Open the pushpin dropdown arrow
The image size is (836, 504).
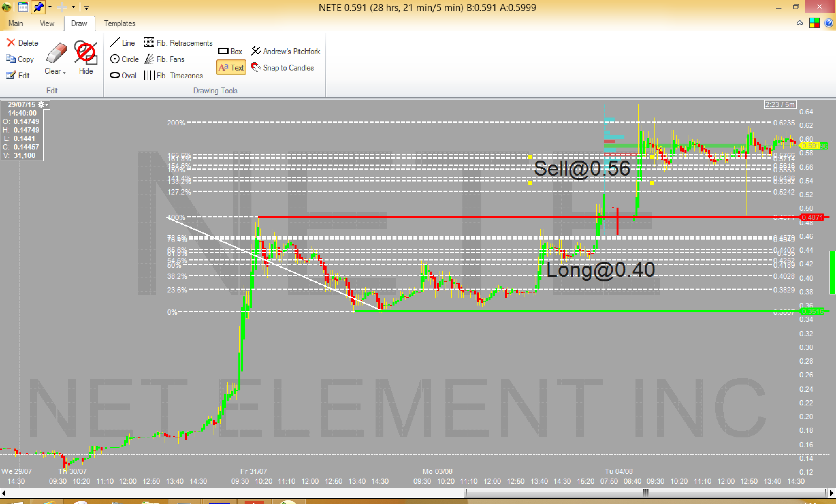pos(50,7)
